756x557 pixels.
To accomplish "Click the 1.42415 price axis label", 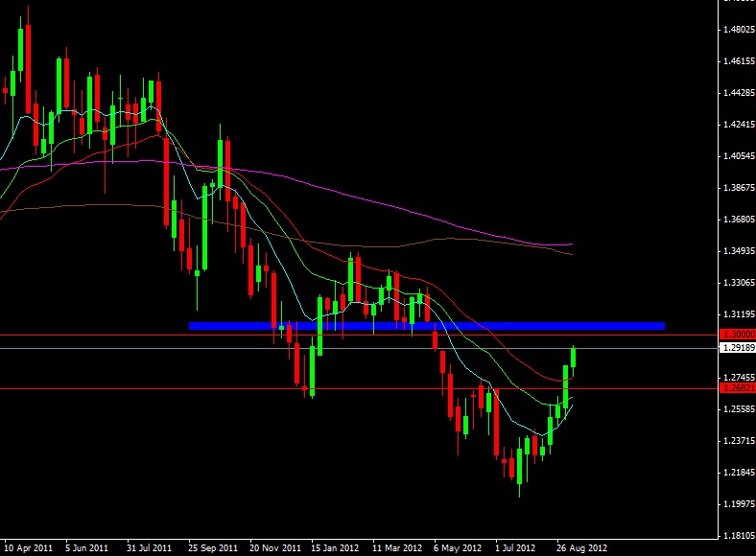I will pos(739,125).
